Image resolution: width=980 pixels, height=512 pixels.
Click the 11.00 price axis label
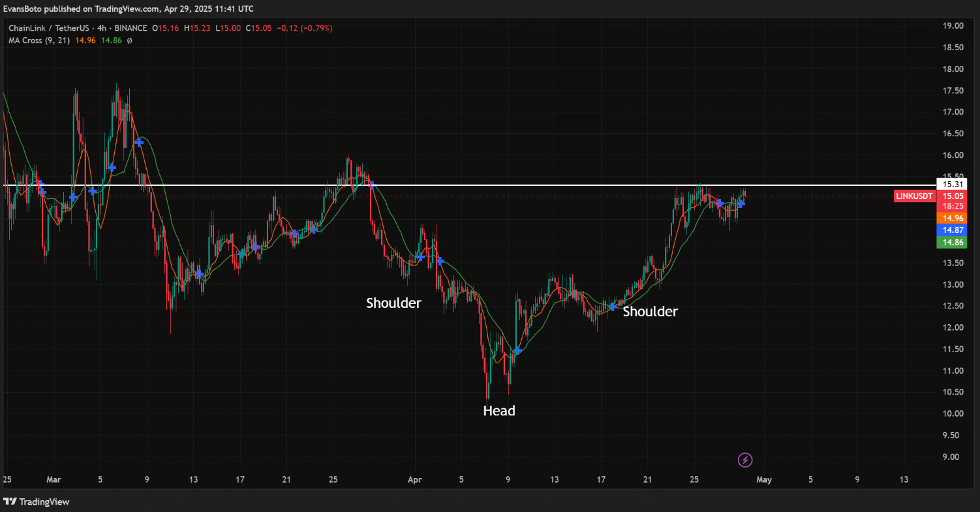(953, 370)
